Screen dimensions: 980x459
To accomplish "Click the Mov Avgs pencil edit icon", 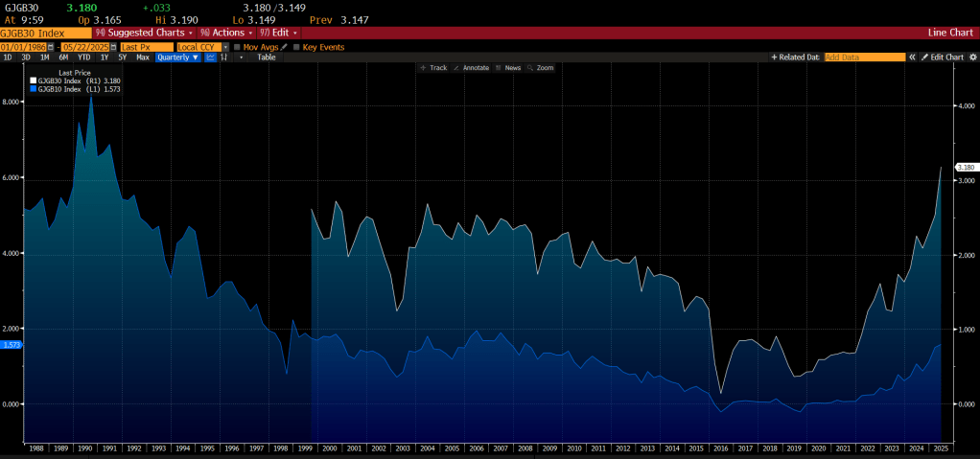I will coord(285,47).
